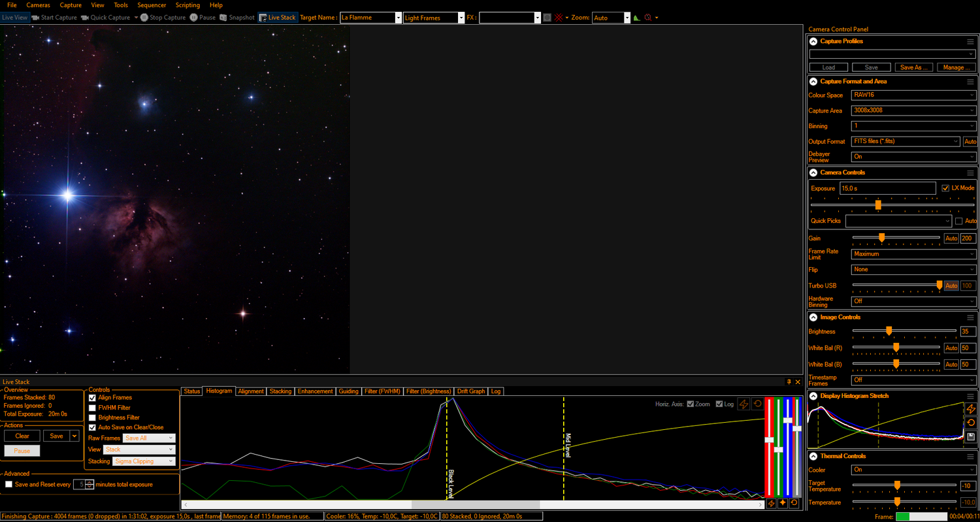Viewport: 980px width, 522px height.
Task: Click the green histogram icon in toolbar
Action: [x=637, y=18]
